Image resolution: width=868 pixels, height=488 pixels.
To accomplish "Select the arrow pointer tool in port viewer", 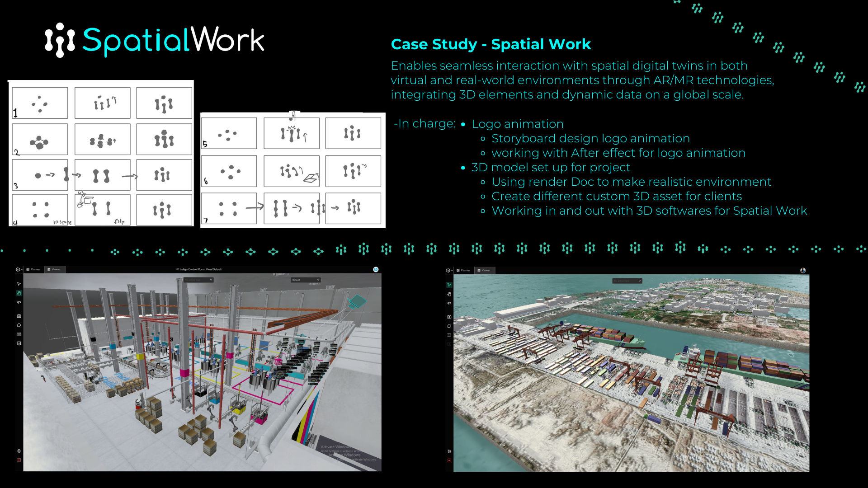I will (x=449, y=285).
